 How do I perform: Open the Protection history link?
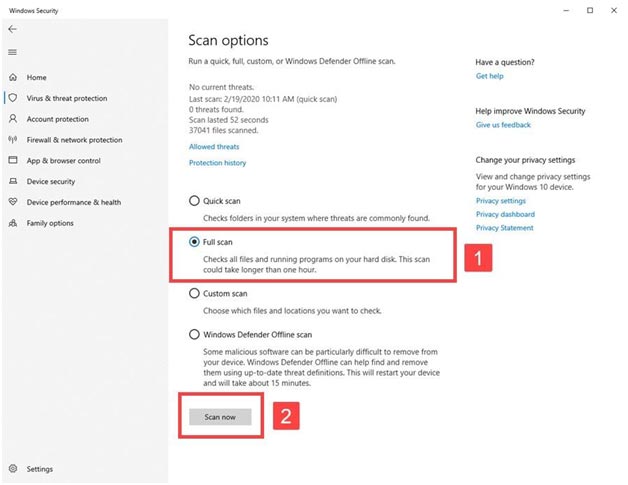click(x=217, y=163)
